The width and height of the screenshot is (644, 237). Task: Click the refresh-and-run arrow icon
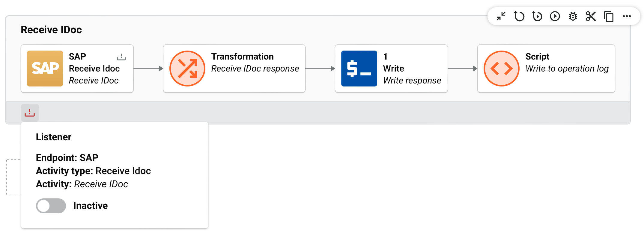click(537, 16)
